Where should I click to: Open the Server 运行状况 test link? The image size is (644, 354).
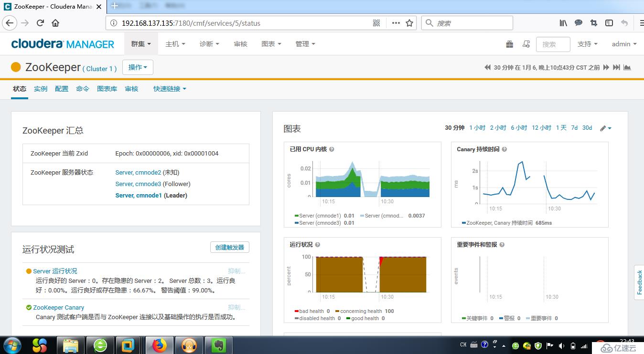coord(55,271)
